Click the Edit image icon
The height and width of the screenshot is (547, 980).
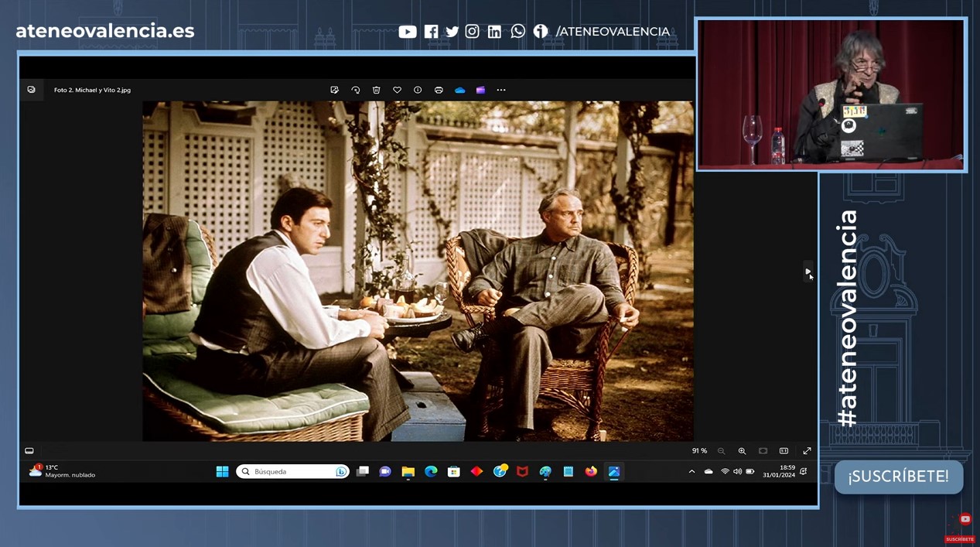[334, 90]
